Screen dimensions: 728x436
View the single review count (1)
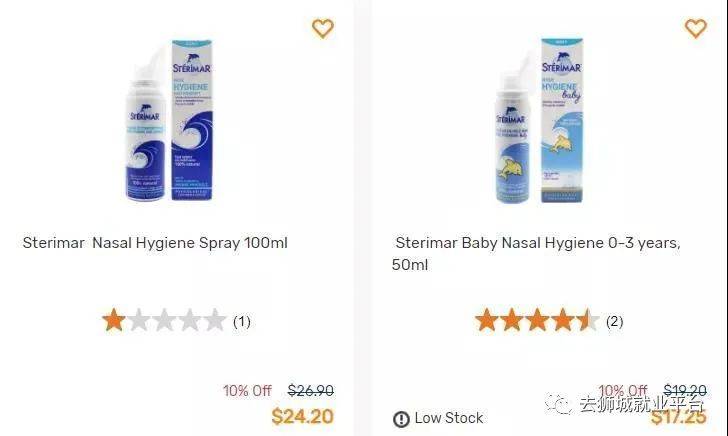coord(242,322)
